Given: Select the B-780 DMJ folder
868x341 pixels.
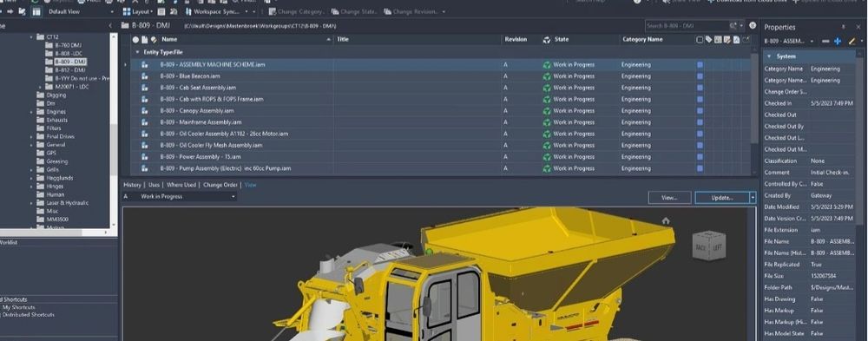Looking at the screenshot, I should [68, 45].
